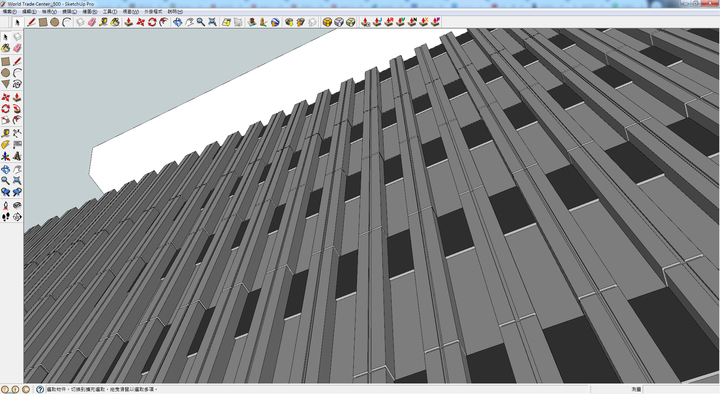The image size is (720, 394).
Task: Click the Previous view icon in left palette
Action: coord(6,192)
